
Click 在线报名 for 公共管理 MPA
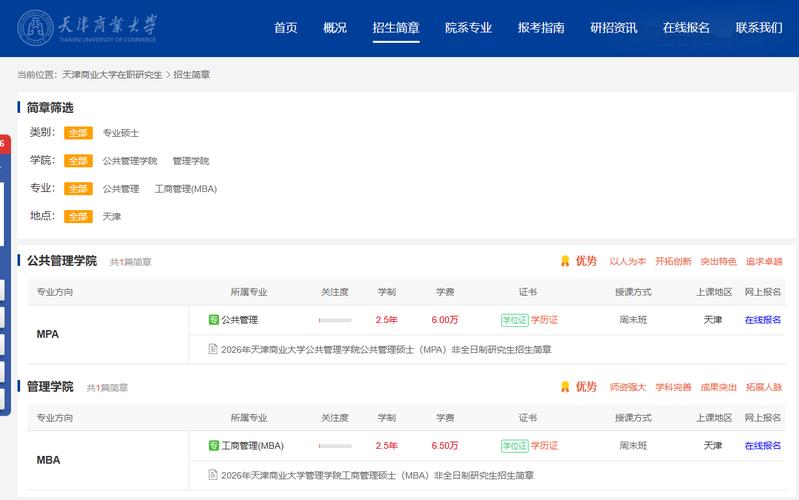pos(763,320)
